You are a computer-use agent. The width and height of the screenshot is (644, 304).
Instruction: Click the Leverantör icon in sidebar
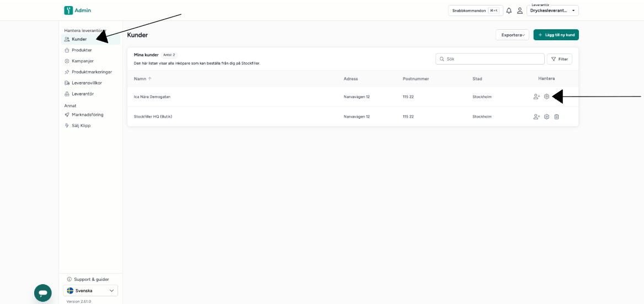[x=67, y=94]
